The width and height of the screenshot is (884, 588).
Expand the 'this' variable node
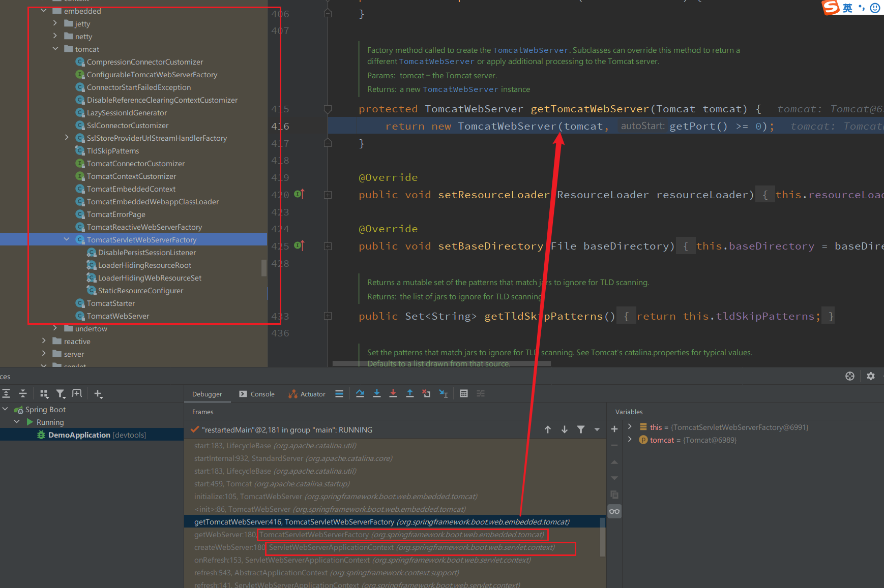[630, 427]
